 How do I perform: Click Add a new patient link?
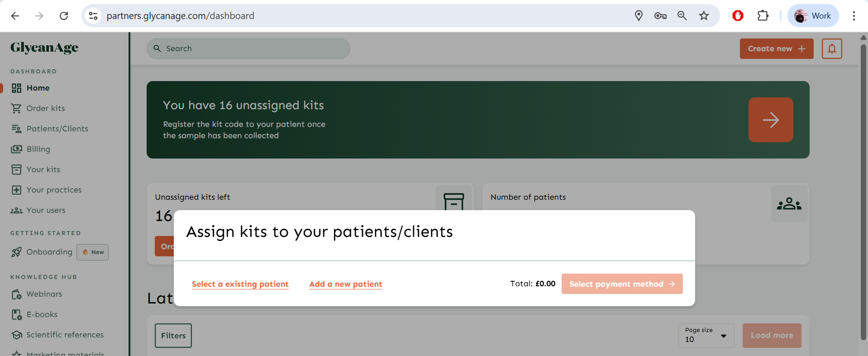coord(346,284)
